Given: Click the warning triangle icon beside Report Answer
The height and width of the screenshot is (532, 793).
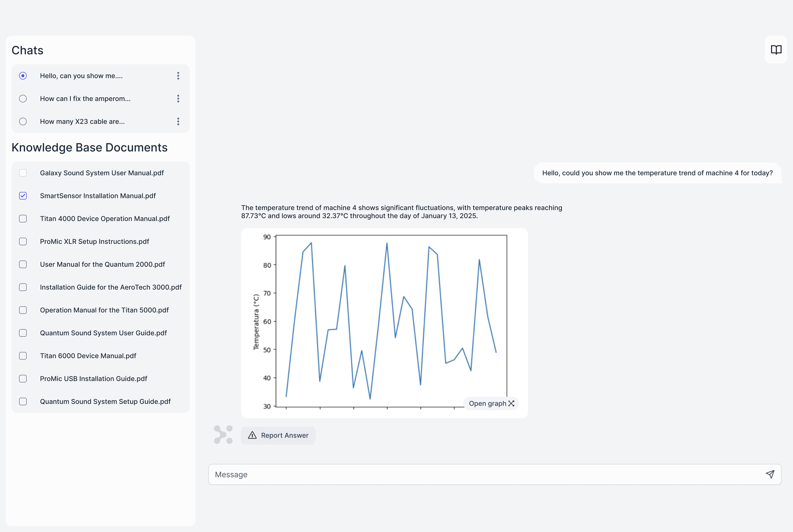Looking at the screenshot, I should coord(252,435).
